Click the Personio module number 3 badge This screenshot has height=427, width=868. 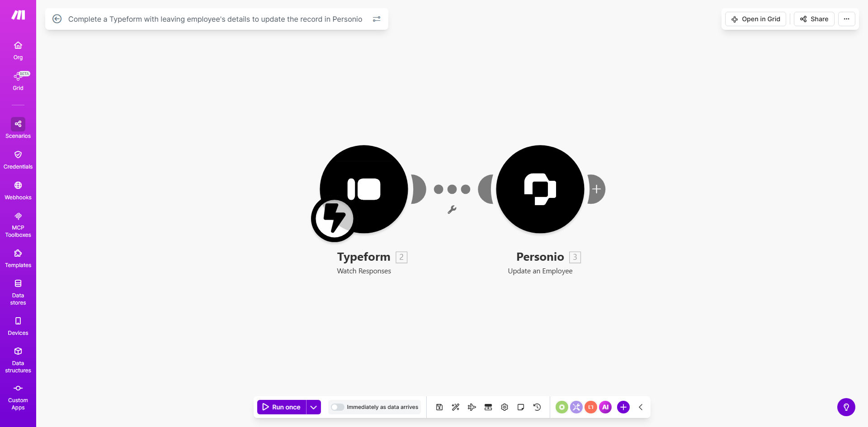(575, 257)
